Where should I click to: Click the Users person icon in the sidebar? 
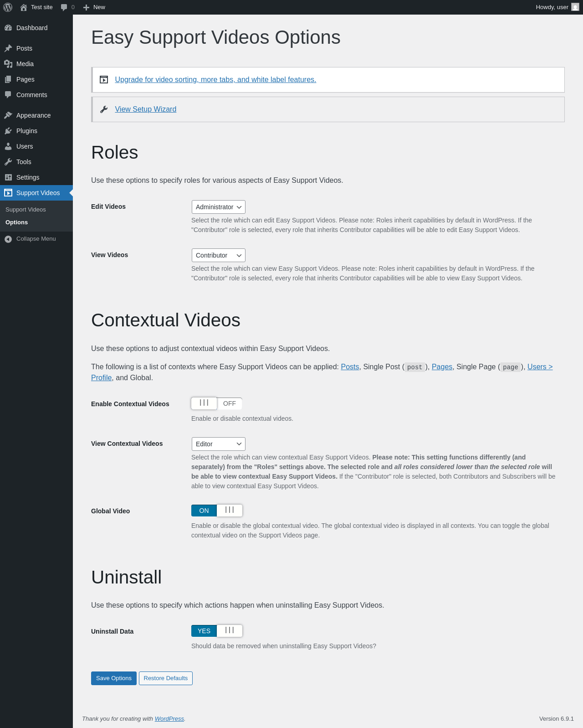tap(8, 146)
